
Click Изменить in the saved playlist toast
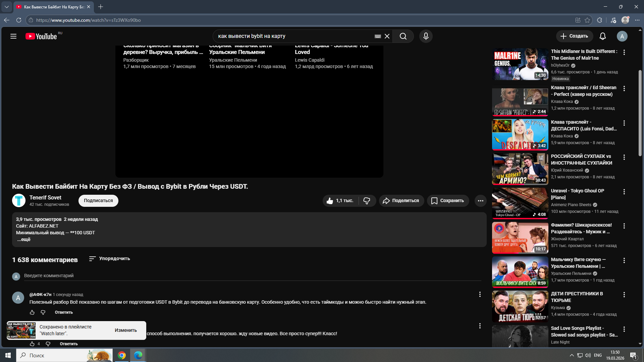[x=126, y=330]
